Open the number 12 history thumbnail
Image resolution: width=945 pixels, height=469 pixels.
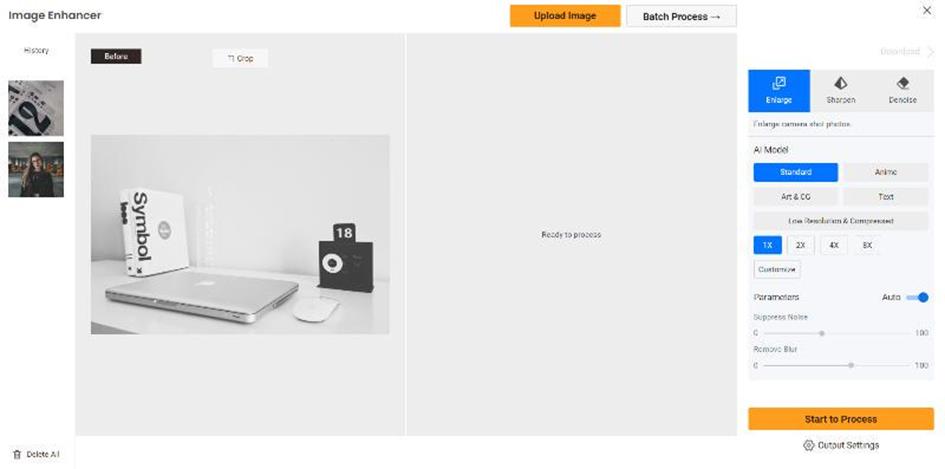[36, 108]
